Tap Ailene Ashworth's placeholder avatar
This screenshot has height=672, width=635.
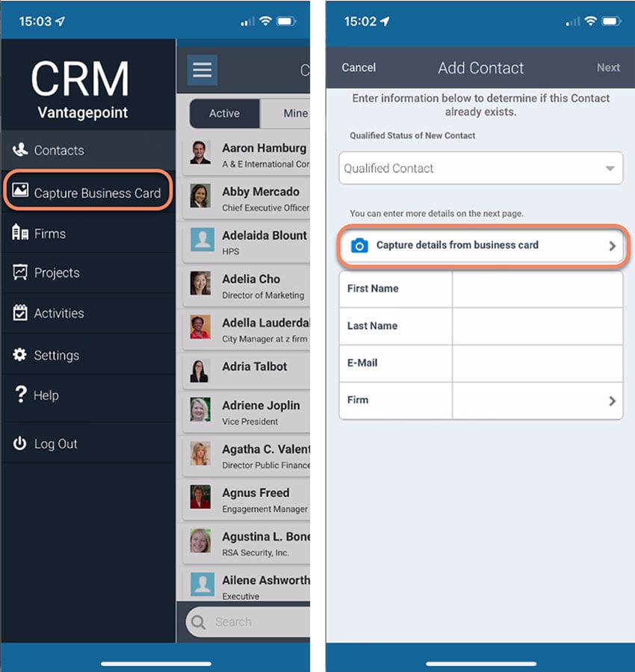pyautogui.click(x=202, y=584)
